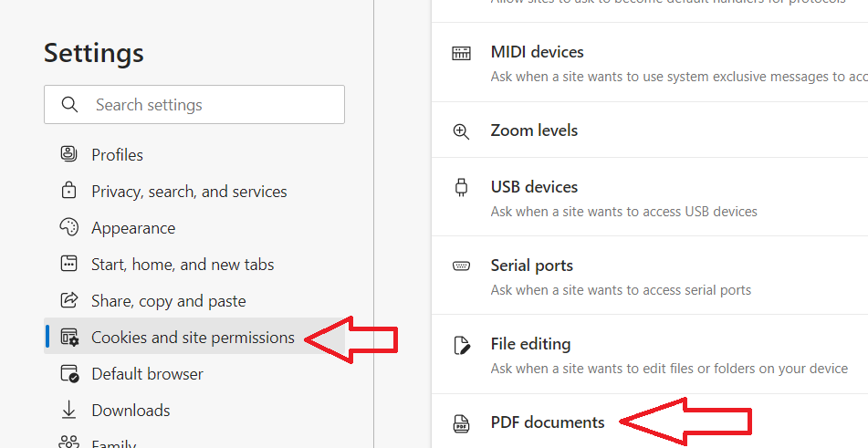Click the USB devices plug icon
This screenshot has height=448, width=868.
click(461, 187)
